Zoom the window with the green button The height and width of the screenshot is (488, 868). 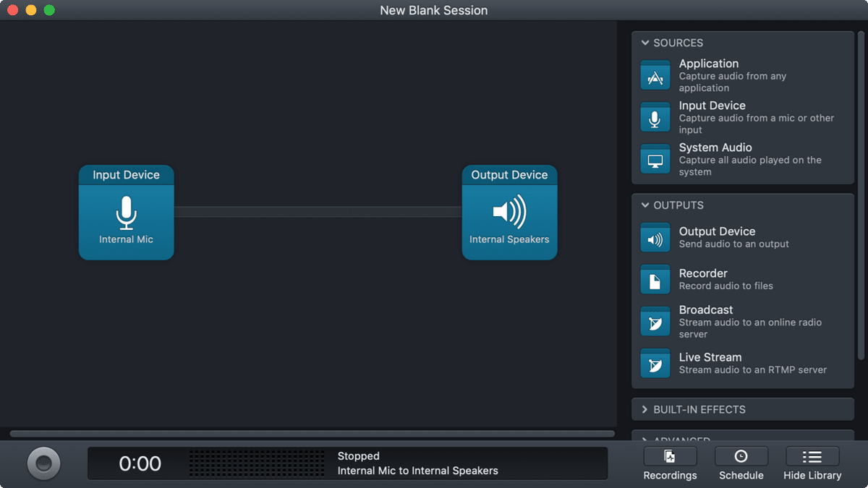pos(49,10)
